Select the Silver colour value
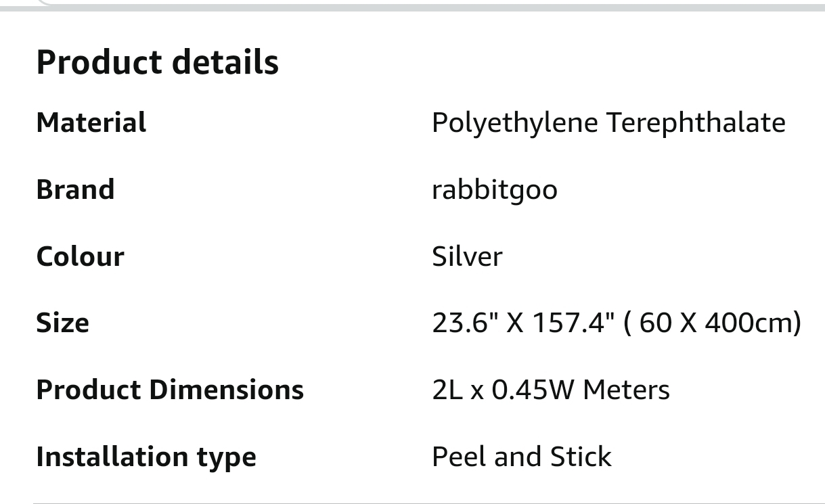This screenshot has width=825, height=504. [x=467, y=256]
